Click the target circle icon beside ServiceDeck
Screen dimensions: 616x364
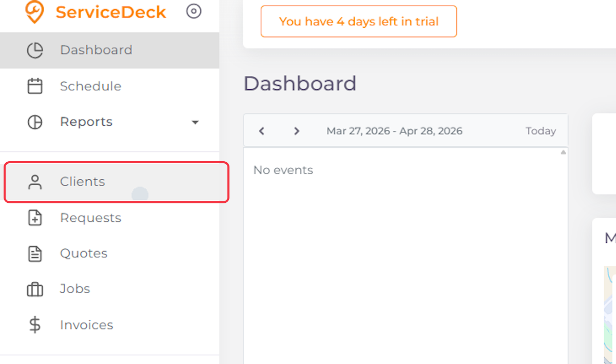194,11
